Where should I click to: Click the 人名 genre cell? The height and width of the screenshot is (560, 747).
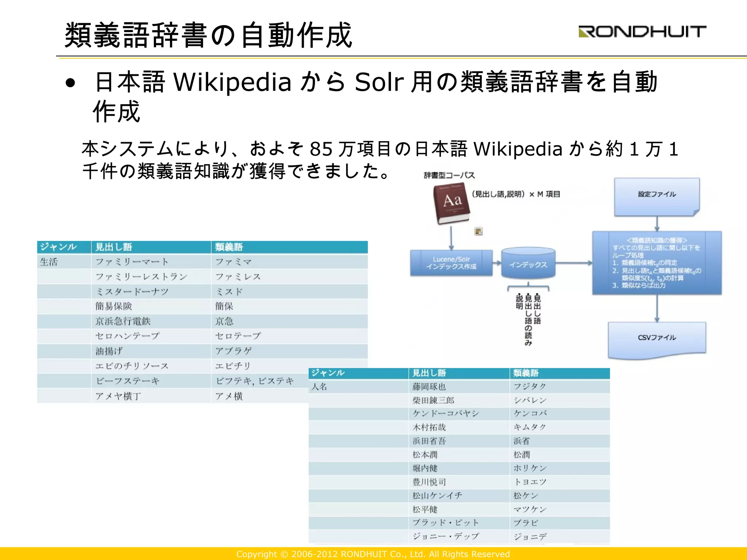(358, 387)
